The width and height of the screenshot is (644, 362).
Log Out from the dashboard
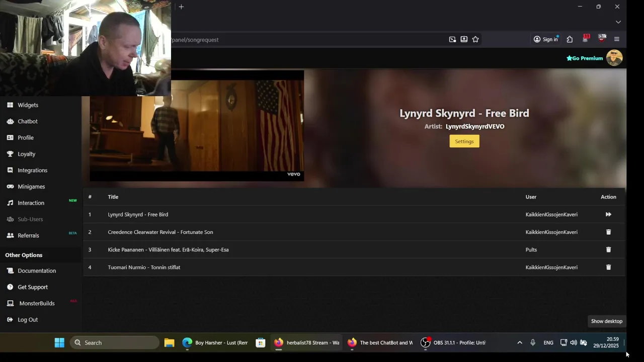pos(28,320)
